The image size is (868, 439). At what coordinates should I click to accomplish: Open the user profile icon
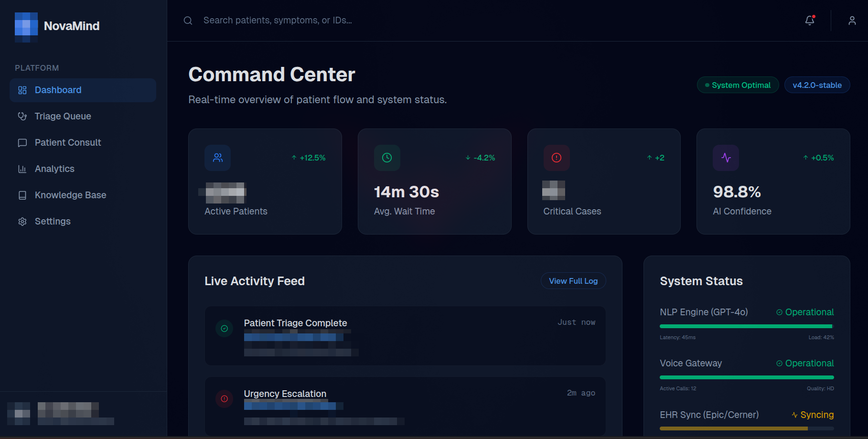[x=852, y=21]
